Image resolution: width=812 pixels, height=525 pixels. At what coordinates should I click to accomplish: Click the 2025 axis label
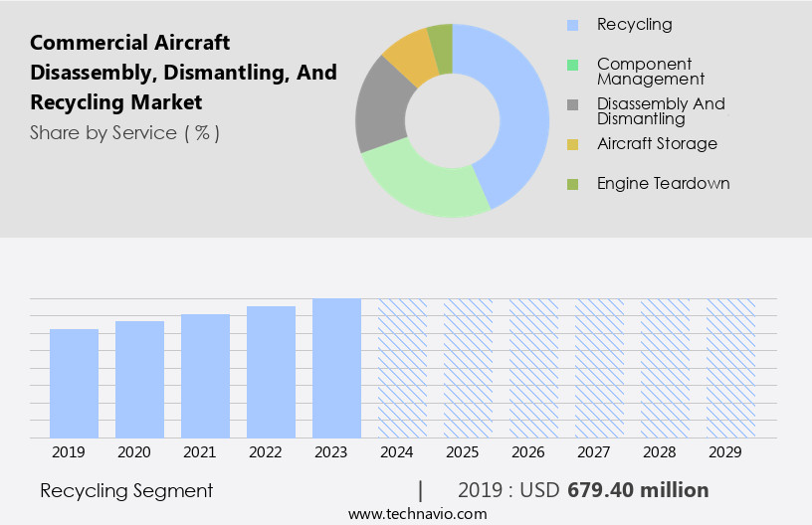point(463,452)
